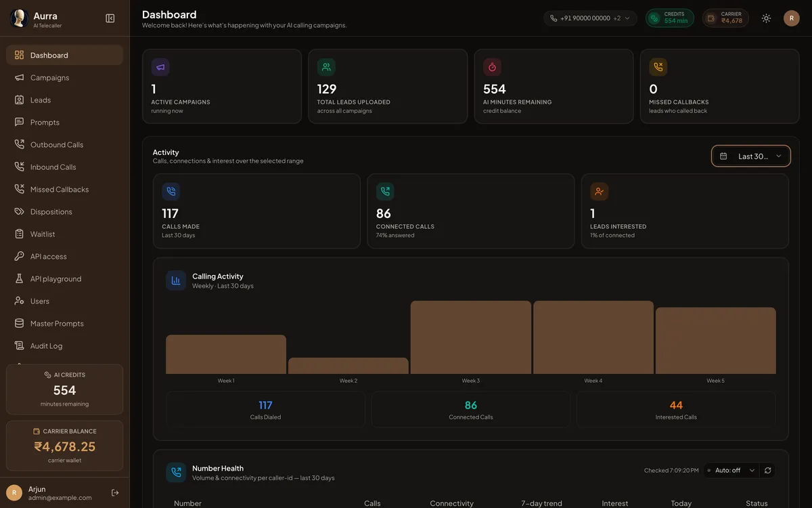The image size is (812, 508).
Task: Click the Week 4 bar in Calling Activity
Action: (x=593, y=337)
